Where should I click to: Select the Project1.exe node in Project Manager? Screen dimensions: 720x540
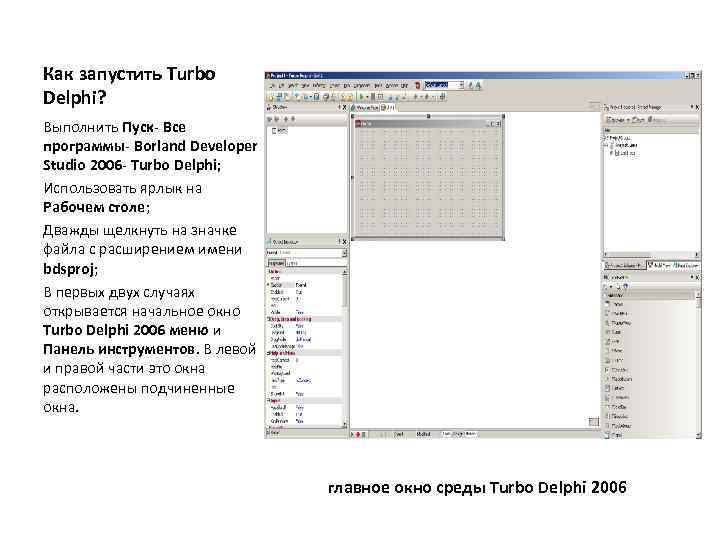click(625, 145)
